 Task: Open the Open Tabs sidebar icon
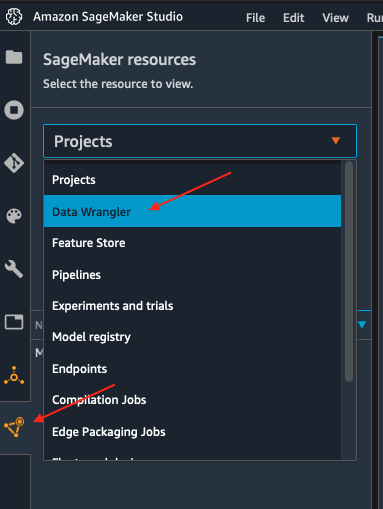click(14, 322)
